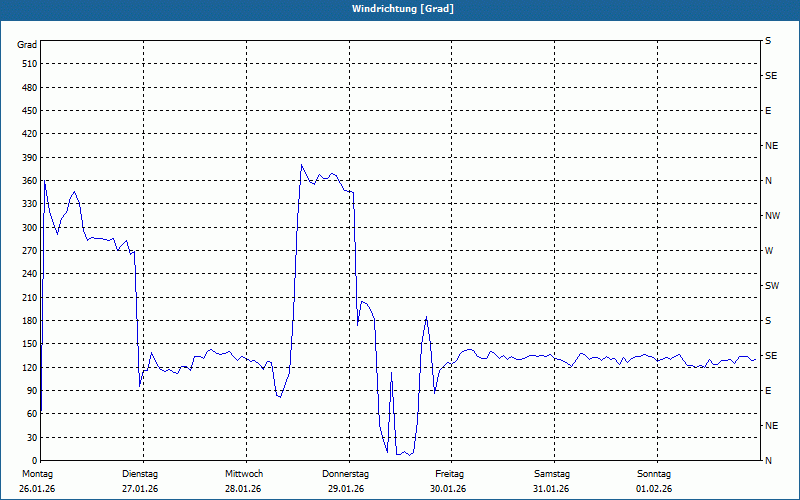Click the Donnerstag day label

pos(346,474)
